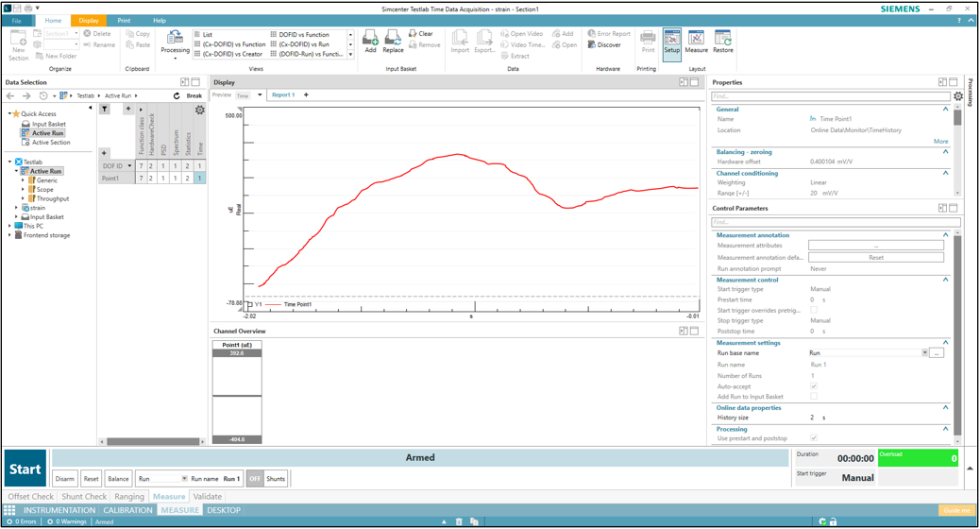Enable Add Run to Input Basket checkbox
The width and height of the screenshot is (980, 529).
[814, 397]
